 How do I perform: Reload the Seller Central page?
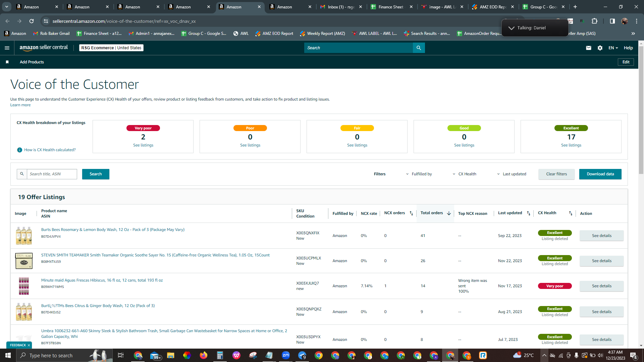pyautogui.click(x=32, y=21)
